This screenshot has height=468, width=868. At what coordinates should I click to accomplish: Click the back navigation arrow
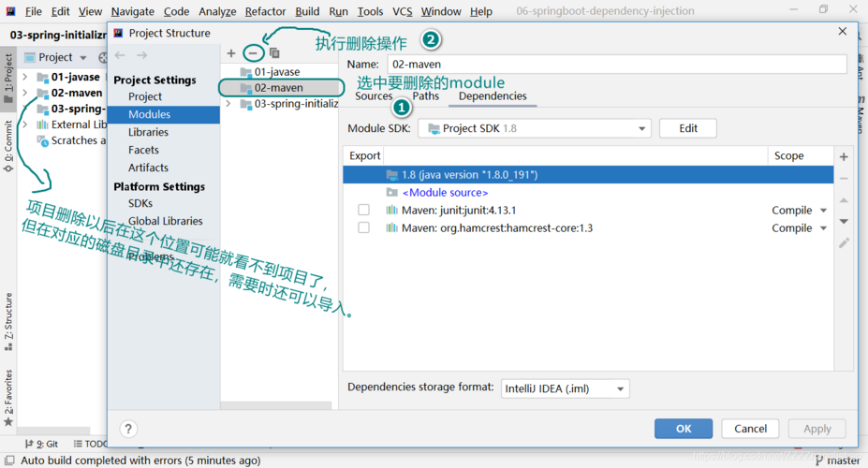120,55
